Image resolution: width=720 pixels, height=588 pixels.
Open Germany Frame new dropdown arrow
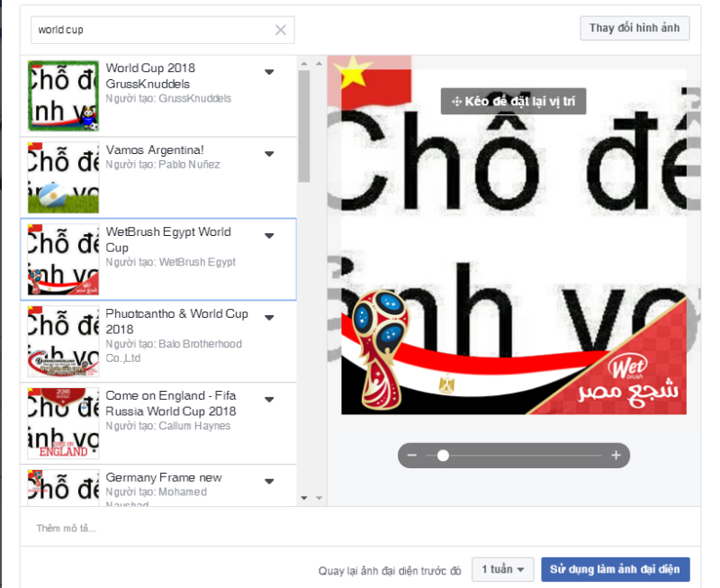click(x=269, y=482)
